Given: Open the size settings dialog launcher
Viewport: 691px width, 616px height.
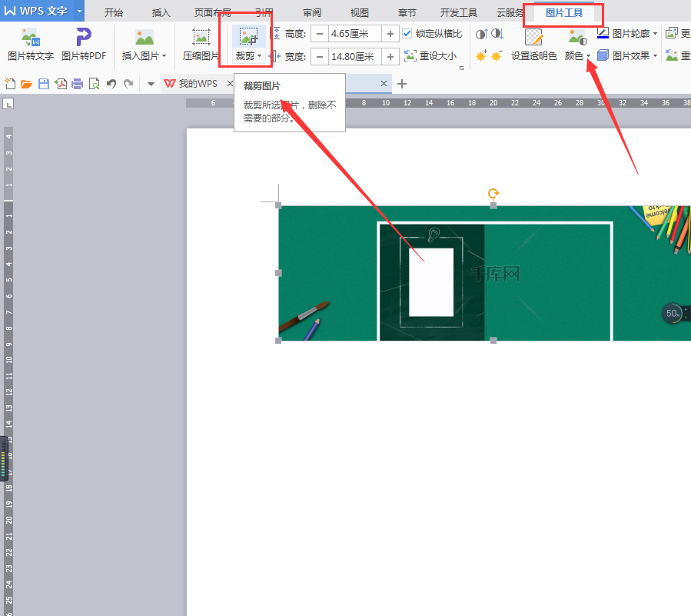Looking at the screenshot, I should tap(461, 68).
